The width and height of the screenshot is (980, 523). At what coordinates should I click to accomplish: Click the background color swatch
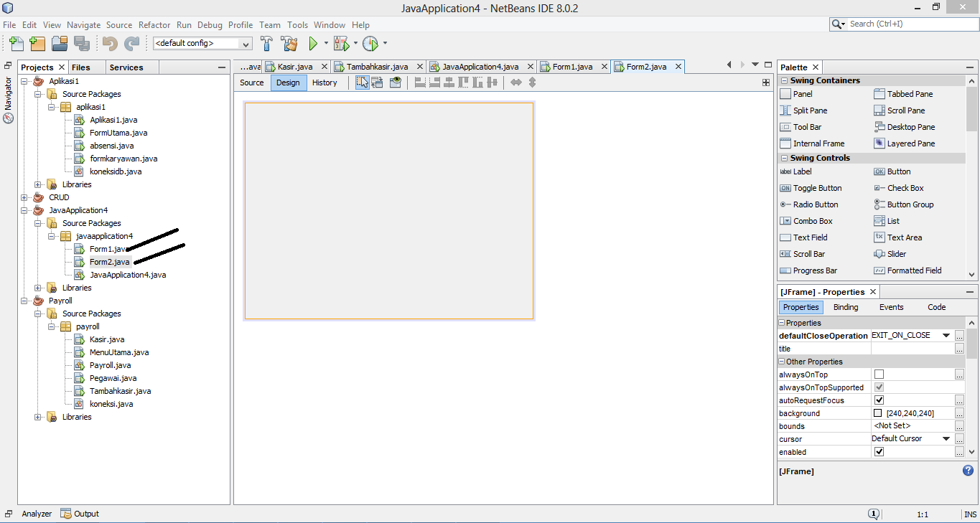tap(877, 413)
